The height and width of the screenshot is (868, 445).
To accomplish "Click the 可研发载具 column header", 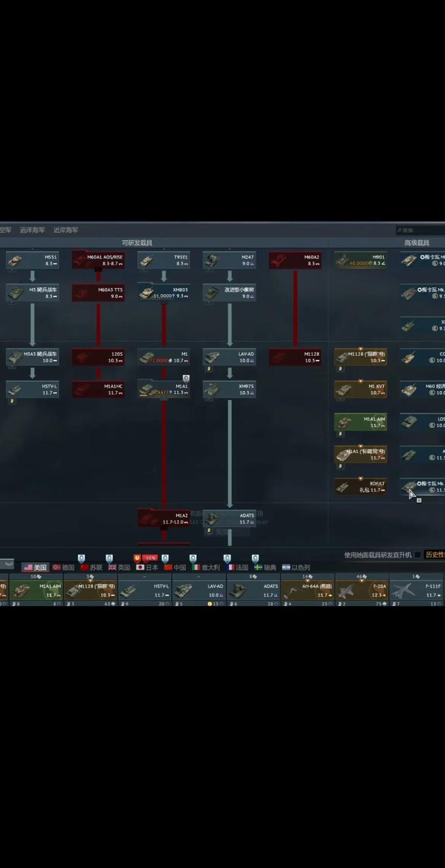I will [x=137, y=243].
